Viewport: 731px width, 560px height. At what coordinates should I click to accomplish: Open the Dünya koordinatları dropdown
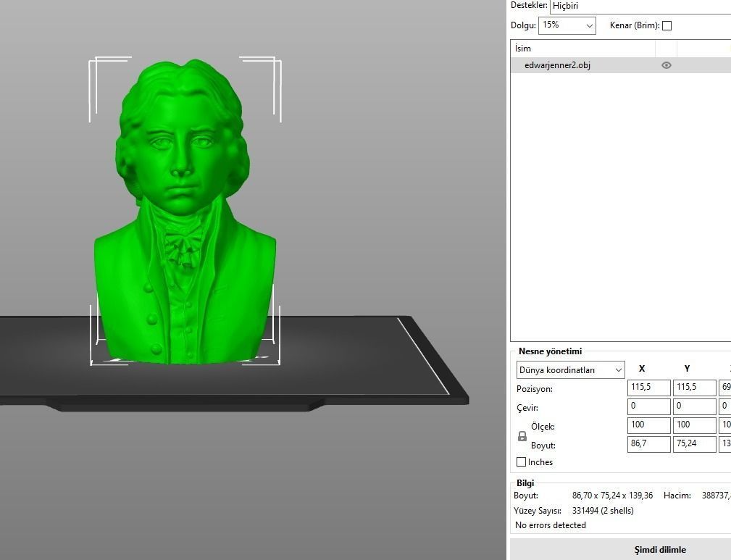[x=569, y=369]
